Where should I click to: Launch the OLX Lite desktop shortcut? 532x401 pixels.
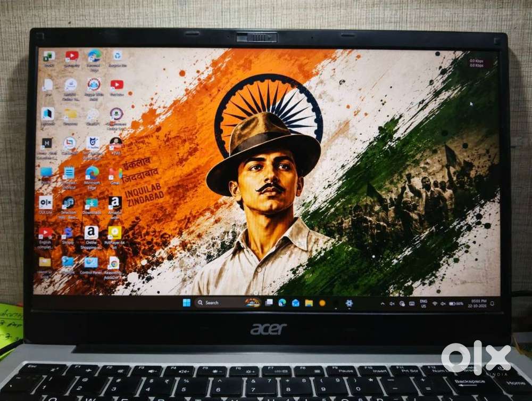pyautogui.click(x=45, y=205)
